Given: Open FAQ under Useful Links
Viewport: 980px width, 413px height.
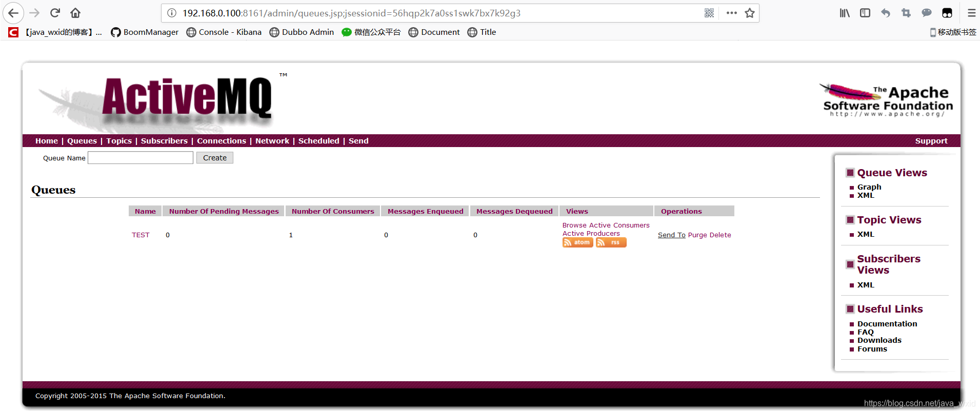Looking at the screenshot, I should coord(866,332).
